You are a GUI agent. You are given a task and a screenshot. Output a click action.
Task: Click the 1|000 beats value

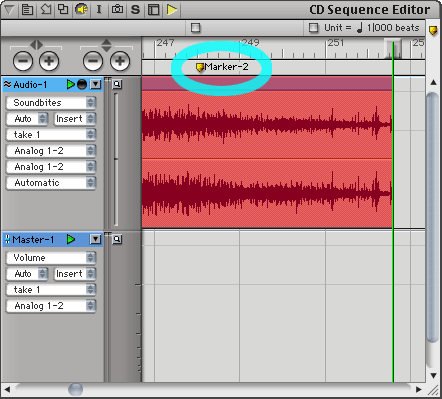click(393, 28)
